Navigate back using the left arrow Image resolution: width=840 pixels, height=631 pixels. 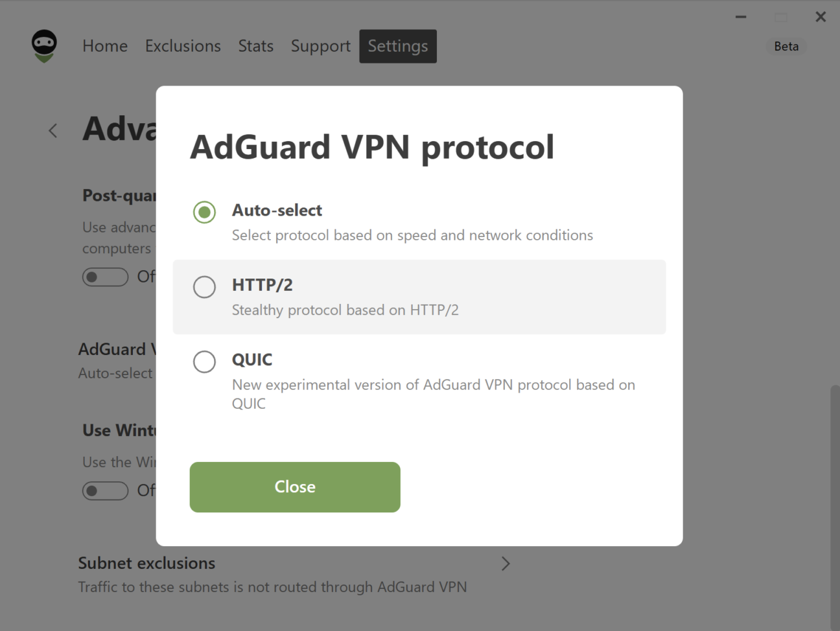(53, 130)
